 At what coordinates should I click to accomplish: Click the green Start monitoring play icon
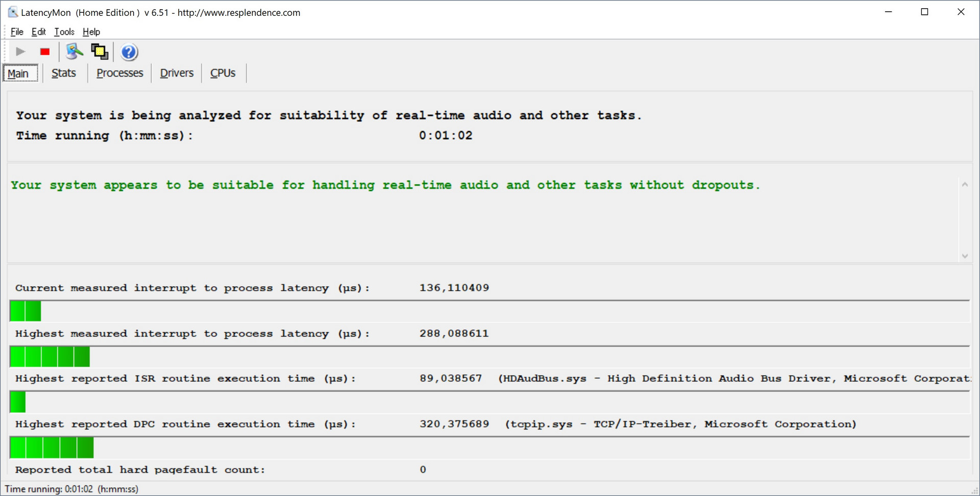click(20, 52)
